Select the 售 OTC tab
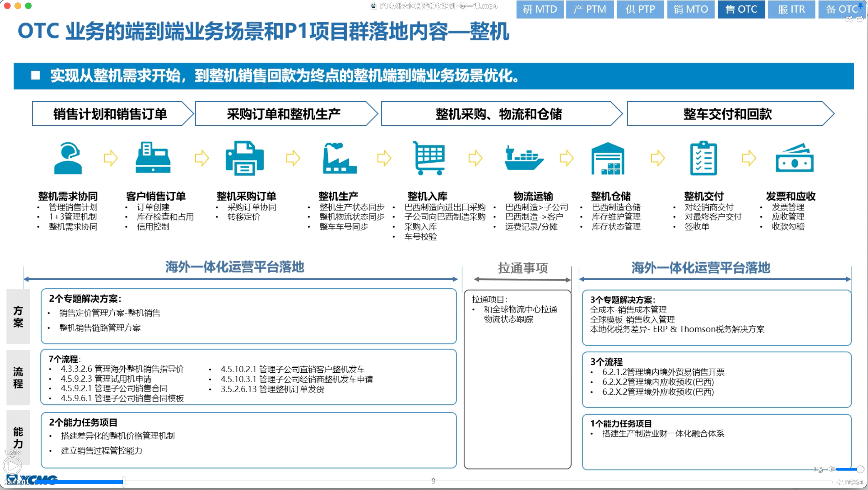The width and height of the screenshot is (868, 490). 741,9
